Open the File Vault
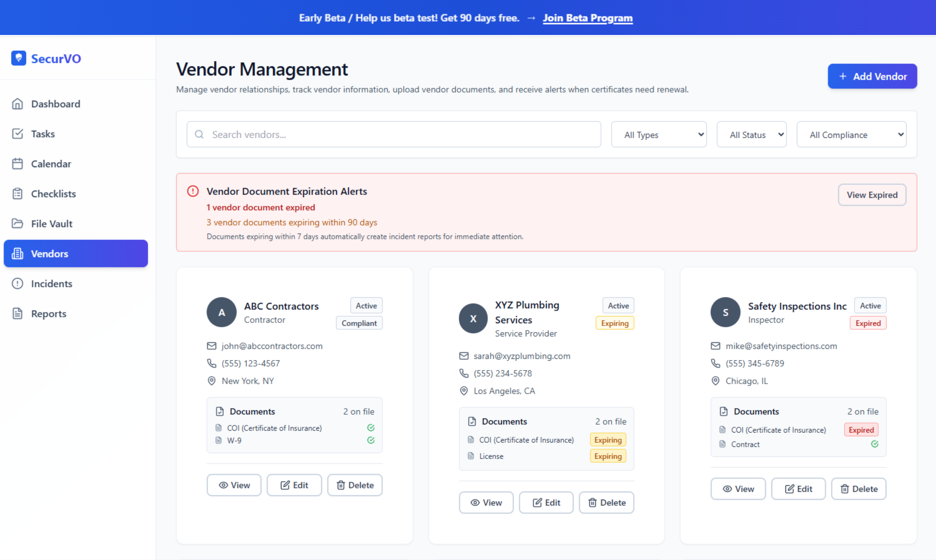The height and width of the screenshot is (560, 936). tap(52, 223)
